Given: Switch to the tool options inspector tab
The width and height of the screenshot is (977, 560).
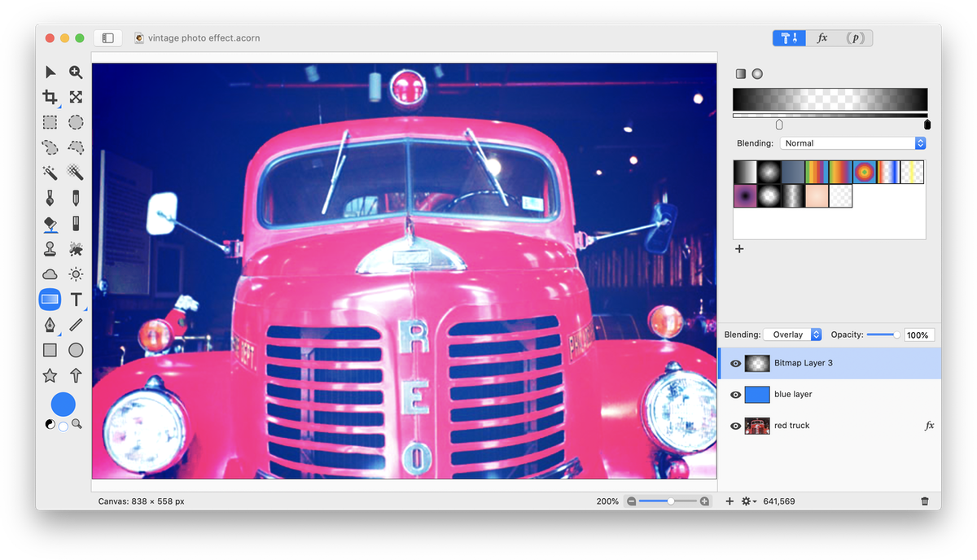Looking at the screenshot, I should click(x=789, y=38).
